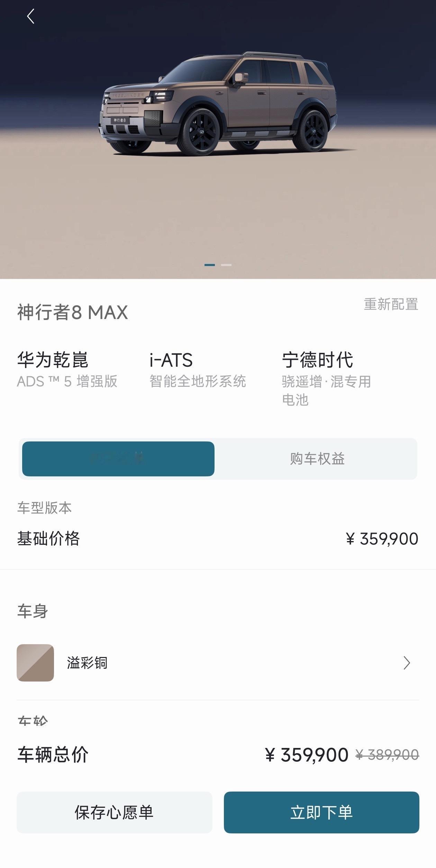The width and height of the screenshot is (436, 868).
Task: Tap the 车身 section heading
Action: tap(33, 611)
